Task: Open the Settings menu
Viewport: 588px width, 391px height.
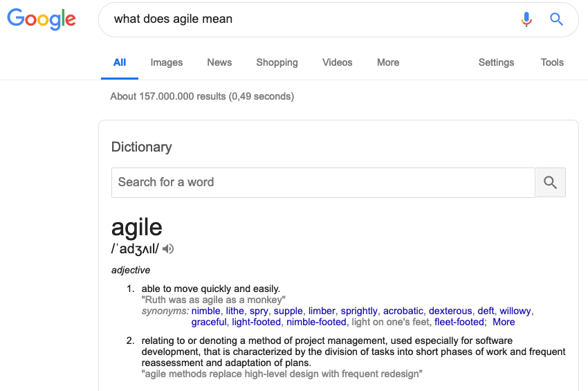Action: (x=496, y=62)
